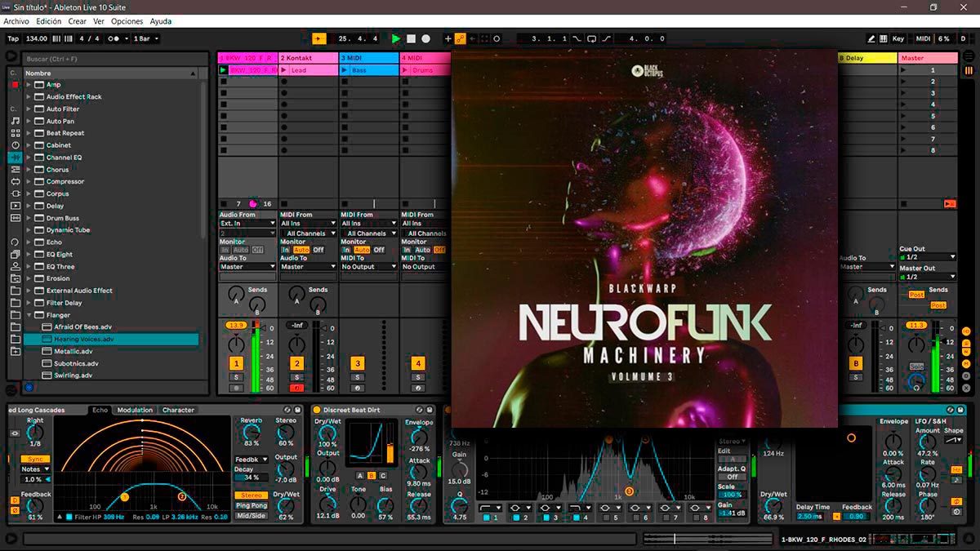Click the Tap tempo button
980x551 pixels.
click(x=13, y=38)
